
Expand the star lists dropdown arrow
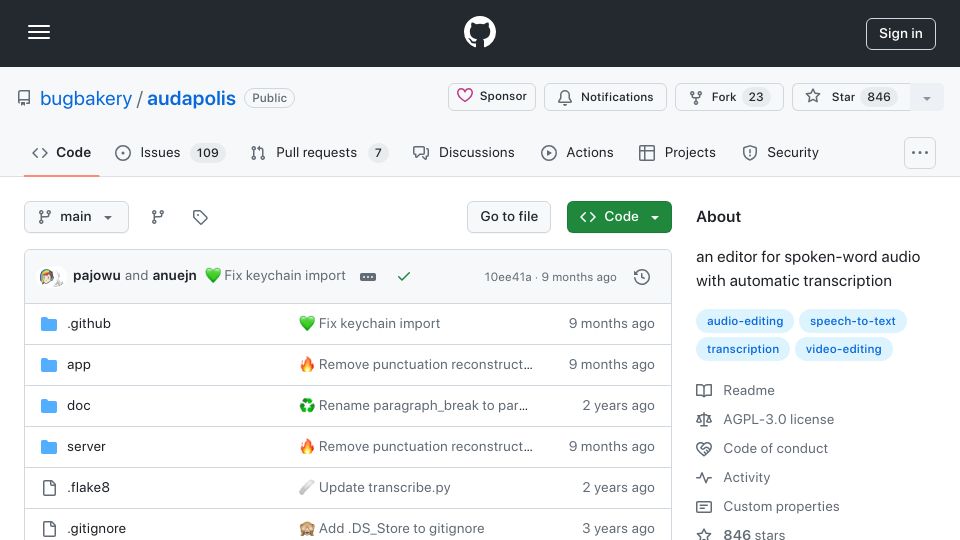[926, 97]
